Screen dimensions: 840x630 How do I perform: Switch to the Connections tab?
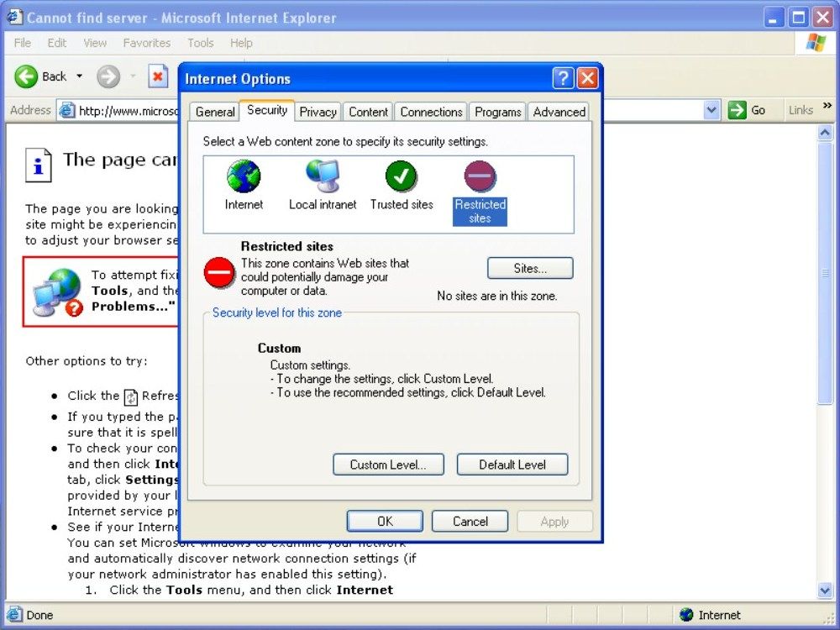point(431,112)
